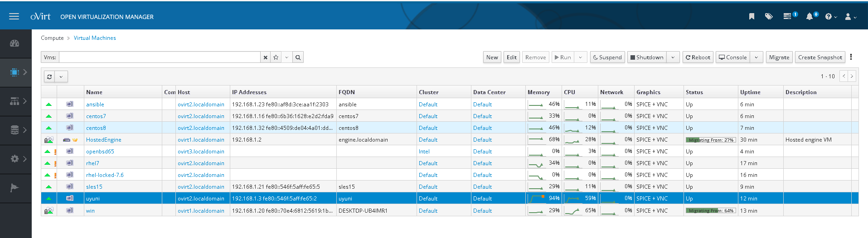The height and width of the screenshot is (238, 868).
Task: Open the user account menu
Action: [x=850, y=17]
